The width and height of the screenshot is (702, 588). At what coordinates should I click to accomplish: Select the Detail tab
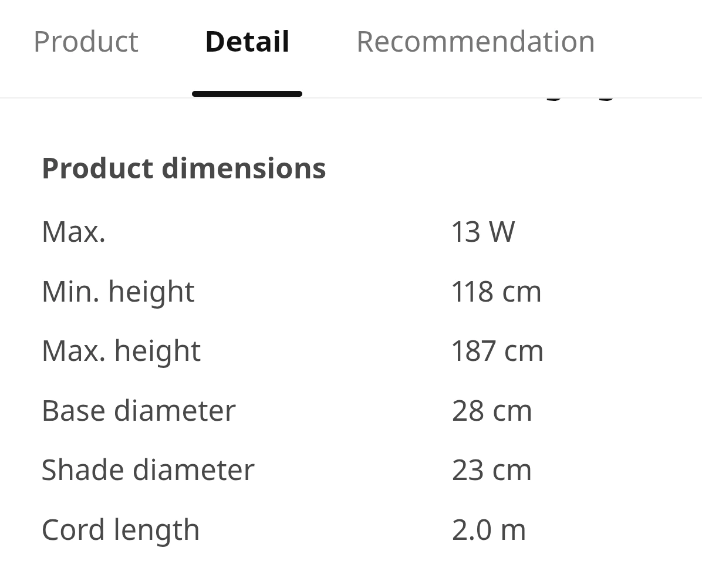pos(247,42)
